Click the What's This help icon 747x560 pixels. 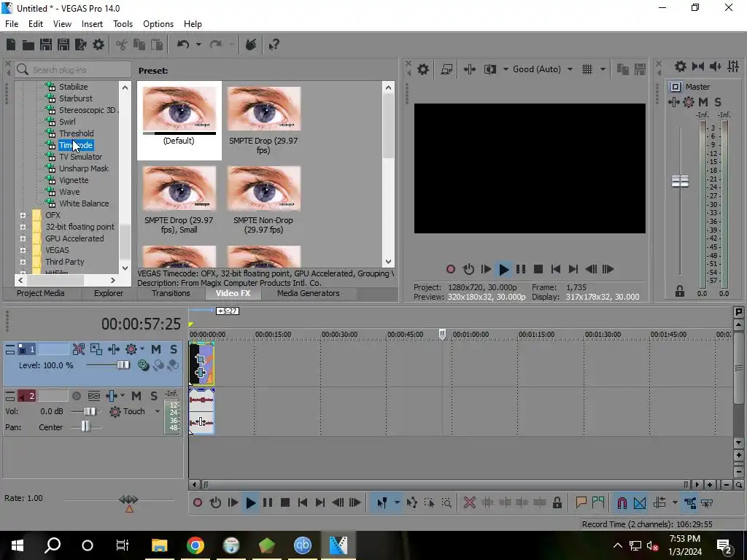[x=274, y=44]
